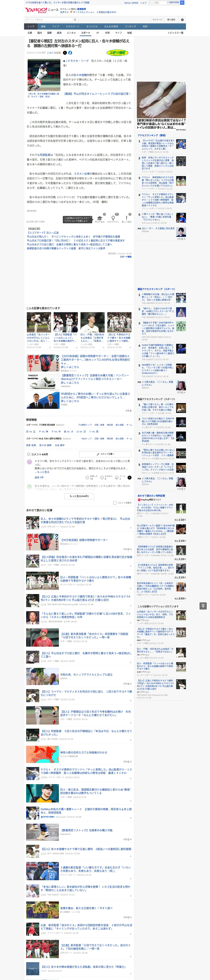The image size is (210, 980).
Task: Open 返信 3件 replies
Action: coord(39,477)
